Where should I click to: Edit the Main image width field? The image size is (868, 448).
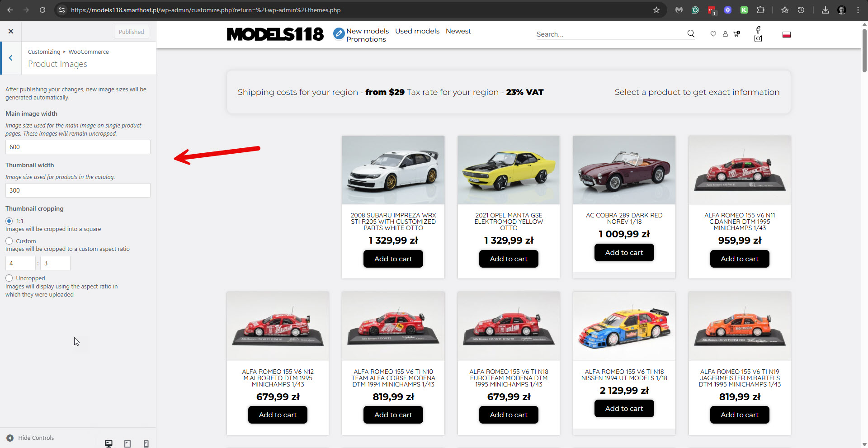click(x=78, y=147)
